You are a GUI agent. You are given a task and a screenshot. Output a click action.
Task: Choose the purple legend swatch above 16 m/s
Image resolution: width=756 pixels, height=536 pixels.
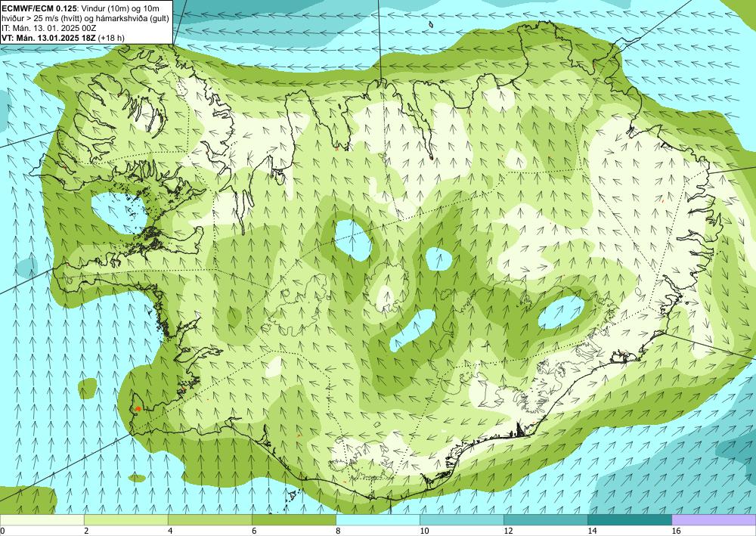pyautogui.click(x=714, y=519)
